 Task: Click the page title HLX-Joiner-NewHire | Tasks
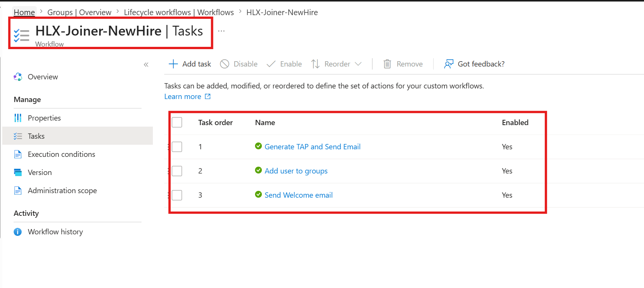pyautogui.click(x=119, y=31)
